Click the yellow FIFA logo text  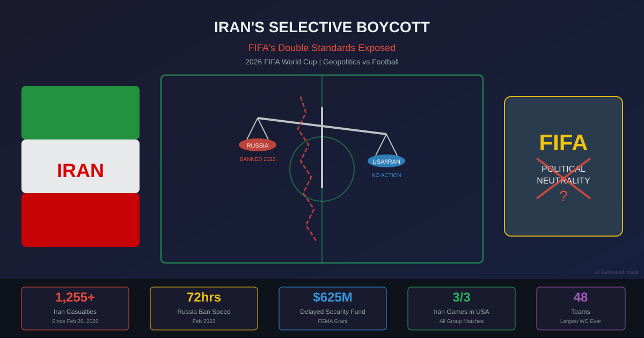563,143
